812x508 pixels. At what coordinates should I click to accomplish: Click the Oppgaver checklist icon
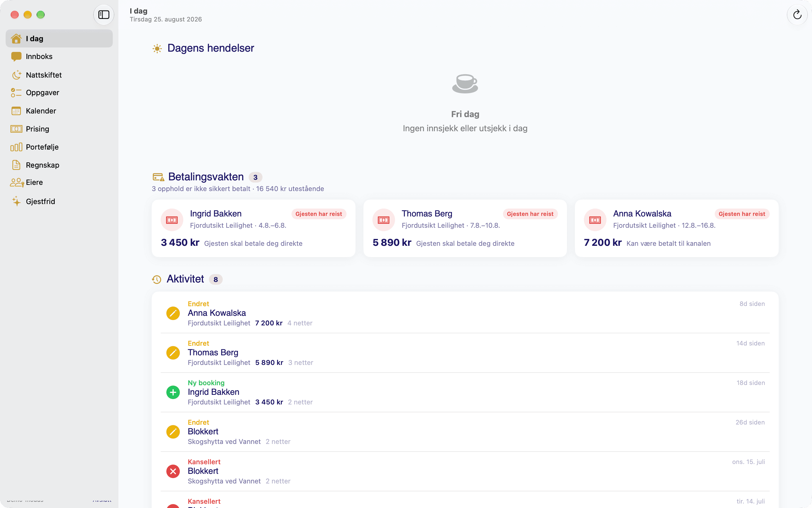pos(16,92)
